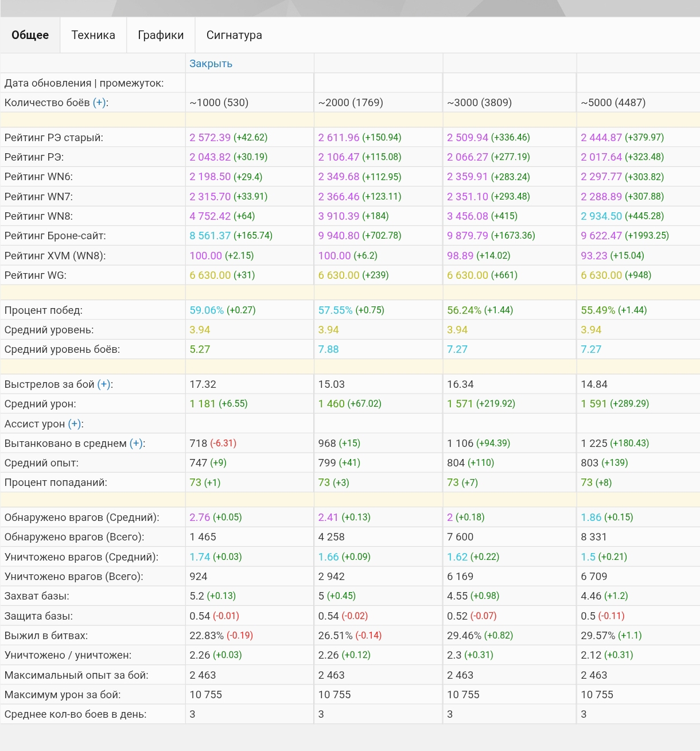Click the Рейтинг Броне-сайт row label
The image size is (700, 751).
tap(55, 236)
